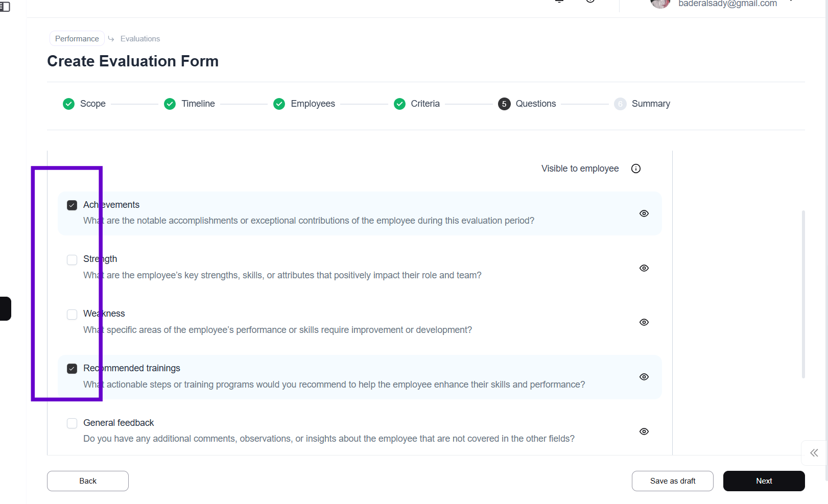Click Save as draft
Viewport: 828px width, 504px height.
(672, 481)
